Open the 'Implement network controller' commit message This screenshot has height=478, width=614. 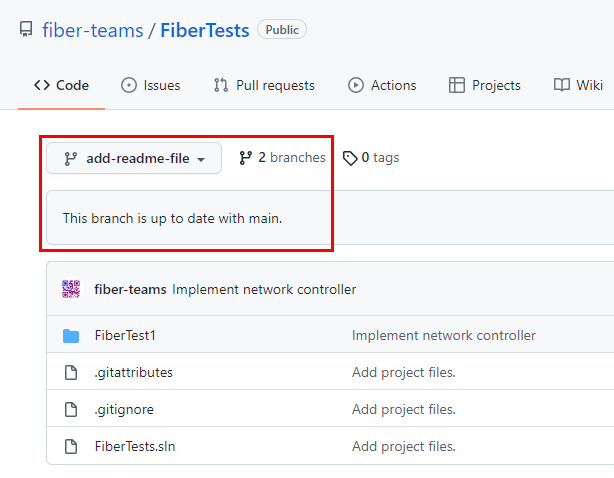[264, 290]
